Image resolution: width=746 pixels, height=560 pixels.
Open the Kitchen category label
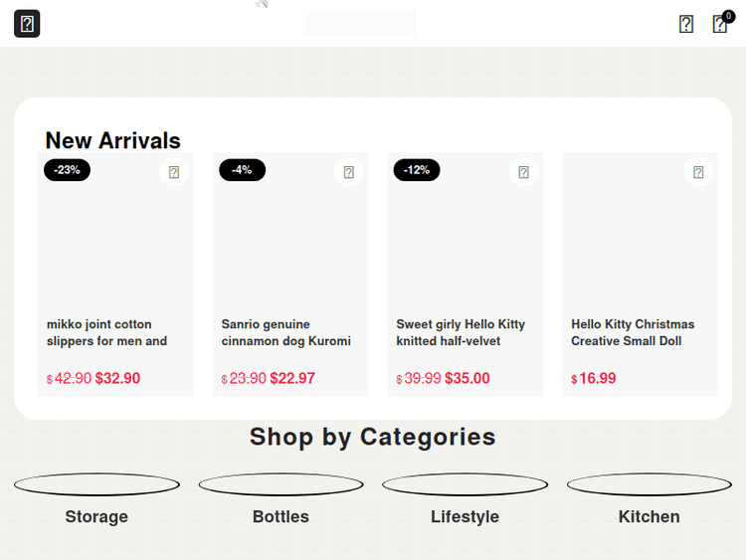tap(649, 517)
